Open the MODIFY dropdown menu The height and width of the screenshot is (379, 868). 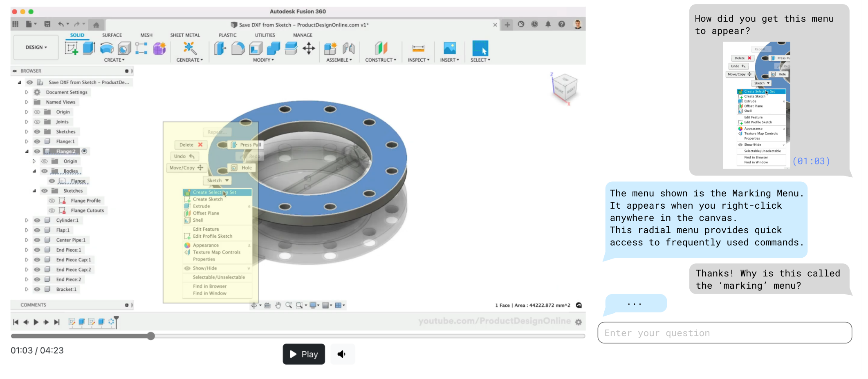coord(263,60)
